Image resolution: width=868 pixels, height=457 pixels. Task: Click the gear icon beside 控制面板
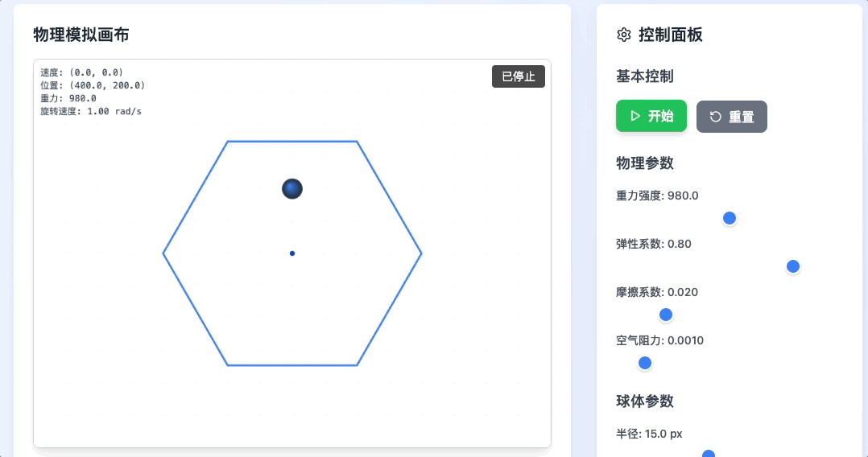click(623, 35)
